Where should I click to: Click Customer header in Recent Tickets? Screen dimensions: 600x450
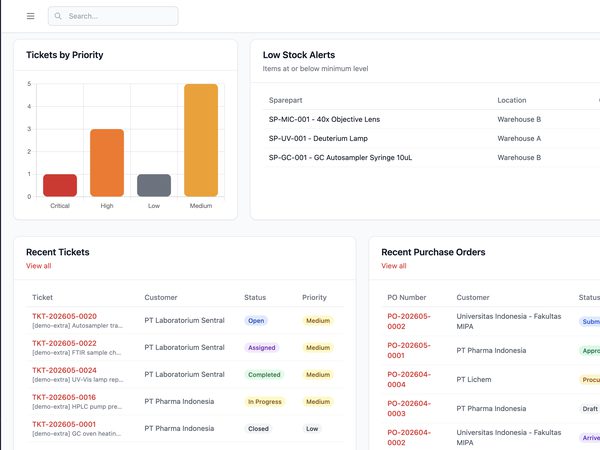(x=161, y=297)
